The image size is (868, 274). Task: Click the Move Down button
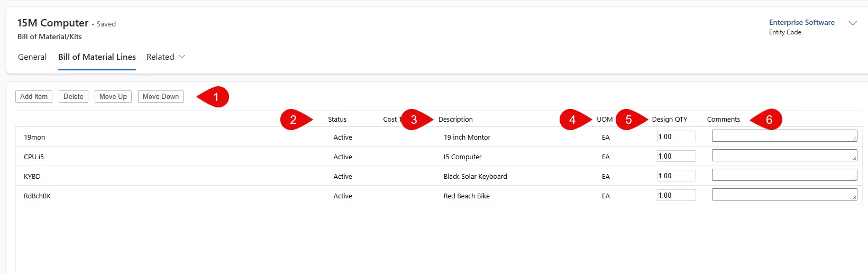coord(161,96)
